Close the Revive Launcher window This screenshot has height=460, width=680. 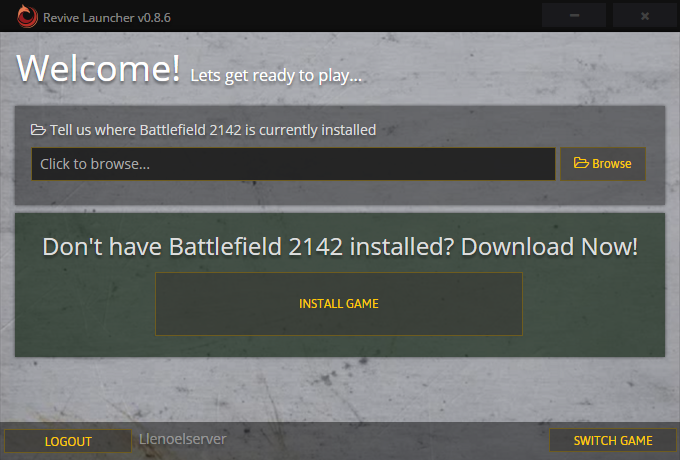click(645, 16)
